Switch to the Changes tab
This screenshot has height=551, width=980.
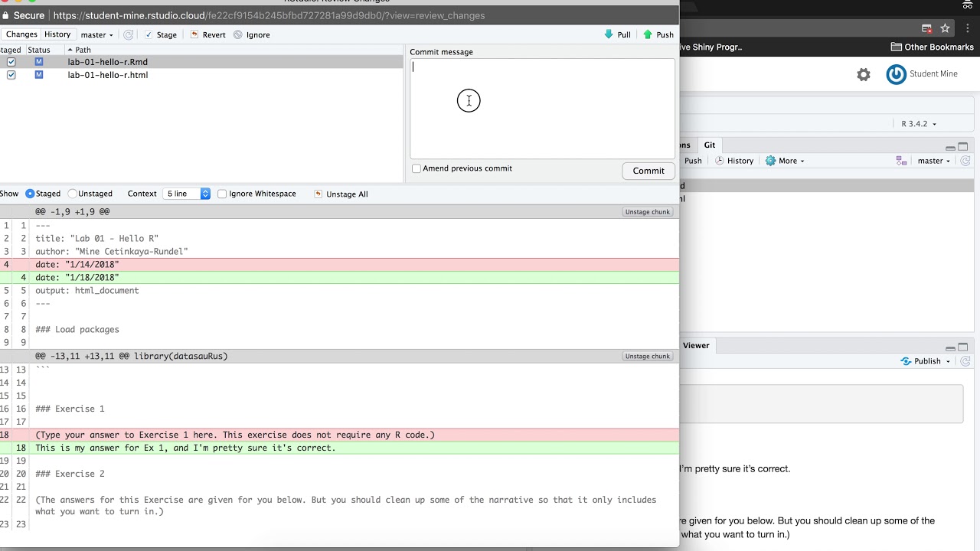point(21,34)
